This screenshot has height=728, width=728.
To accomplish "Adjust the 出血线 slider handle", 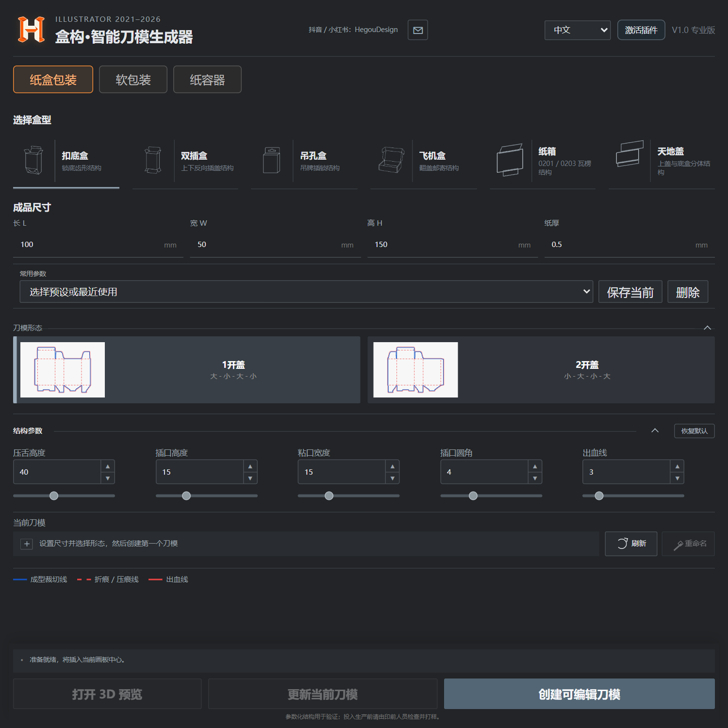I will point(599,496).
